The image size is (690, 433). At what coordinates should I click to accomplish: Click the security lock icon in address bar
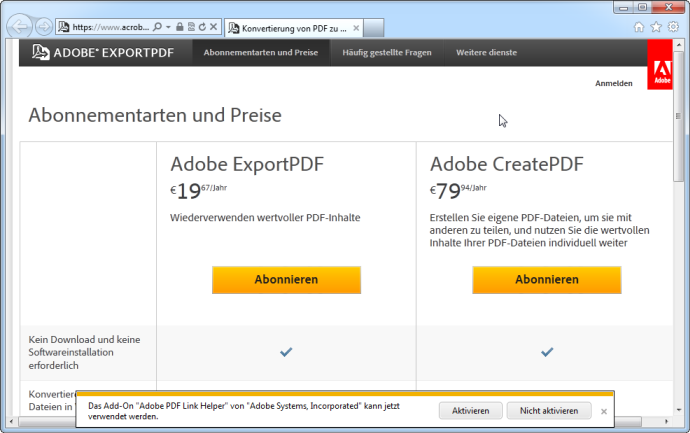pyautogui.click(x=180, y=27)
